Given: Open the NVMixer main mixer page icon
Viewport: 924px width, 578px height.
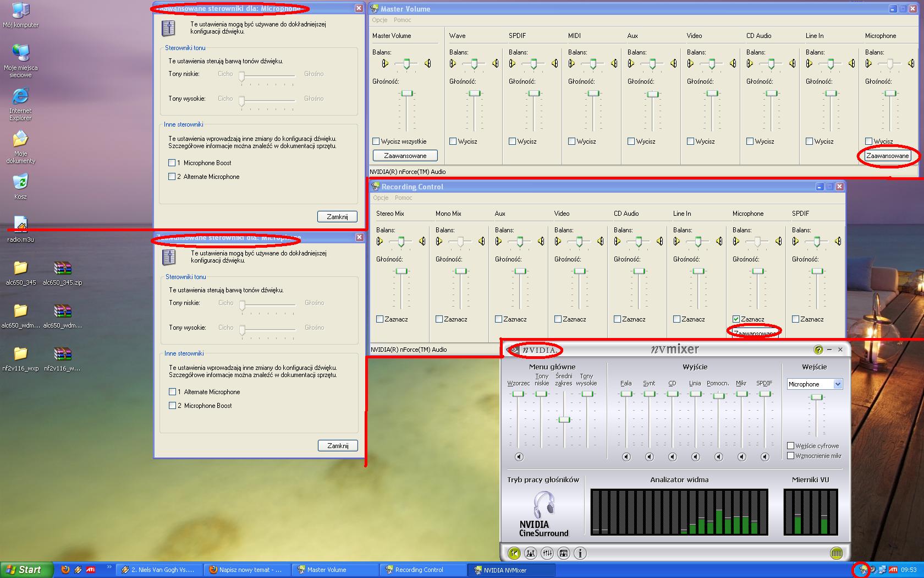Looking at the screenshot, I should 514,553.
